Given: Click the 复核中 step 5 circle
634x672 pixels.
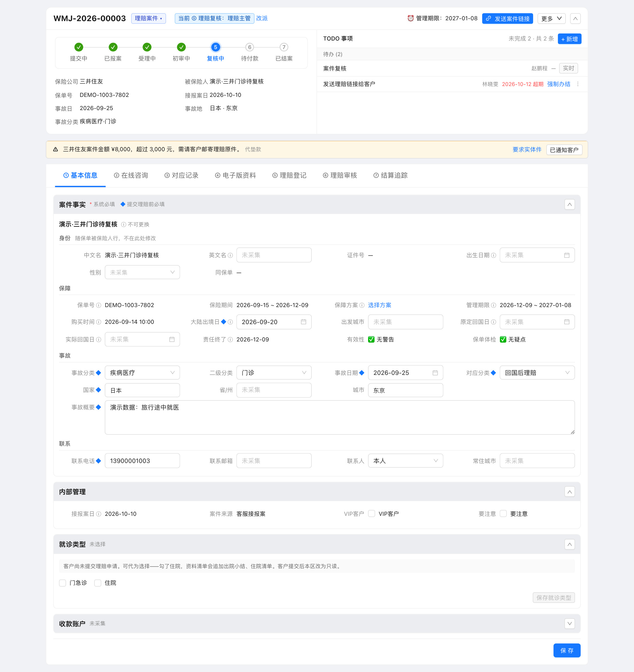Looking at the screenshot, I should [x=215, y=47].
